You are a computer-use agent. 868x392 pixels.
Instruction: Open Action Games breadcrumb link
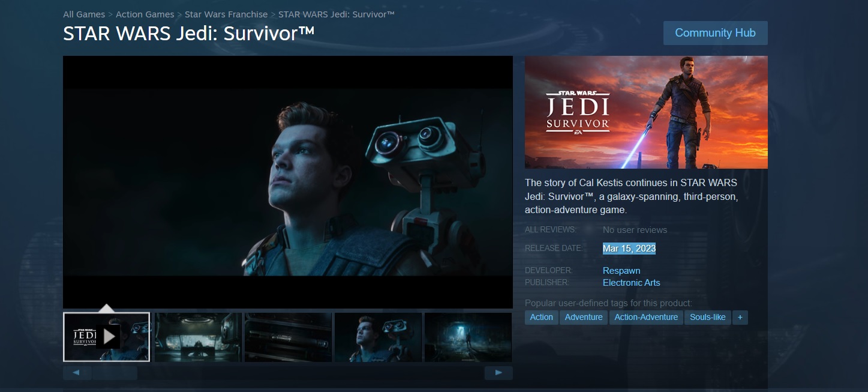(x=145, y=14)
